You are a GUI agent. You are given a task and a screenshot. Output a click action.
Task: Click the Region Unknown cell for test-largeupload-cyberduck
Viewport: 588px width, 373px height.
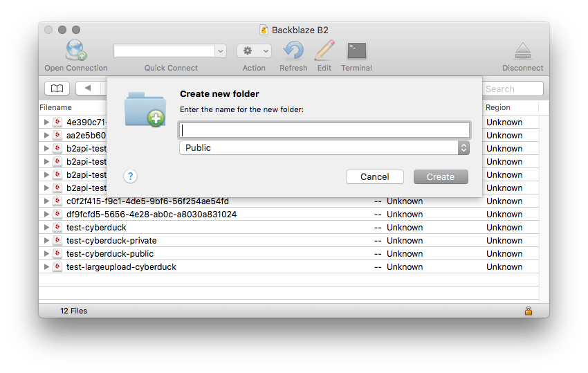504,267
